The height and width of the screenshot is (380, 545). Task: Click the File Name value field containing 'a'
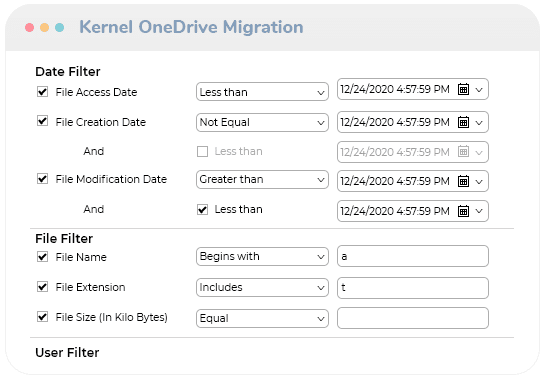413,256
